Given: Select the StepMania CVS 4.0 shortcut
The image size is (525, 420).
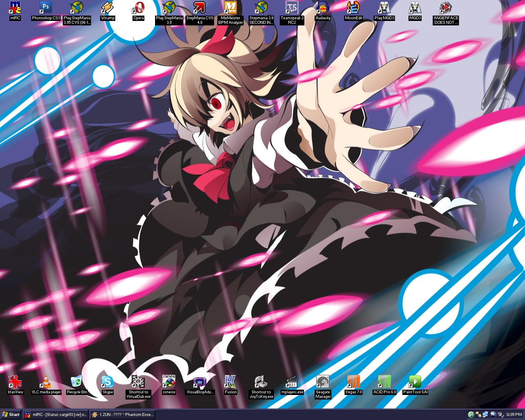Looking at the screenshot, I should pyautogui.click(x=200, y=8).
